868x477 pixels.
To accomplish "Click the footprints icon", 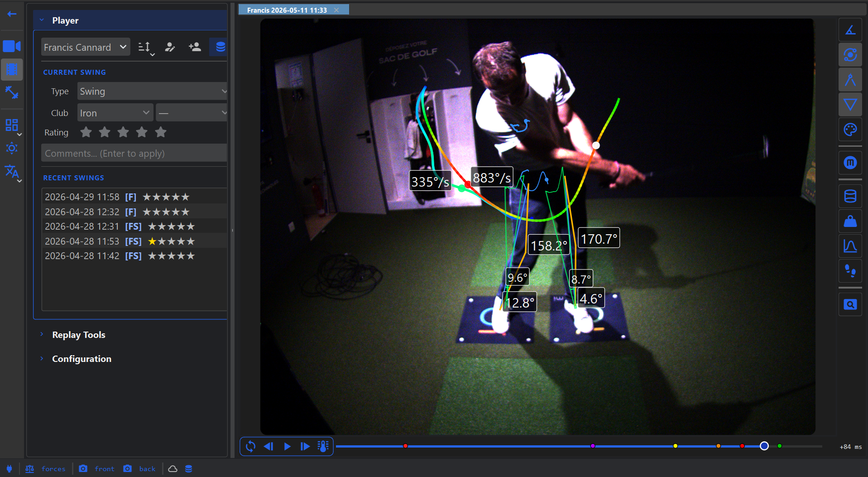I will 850,271.
